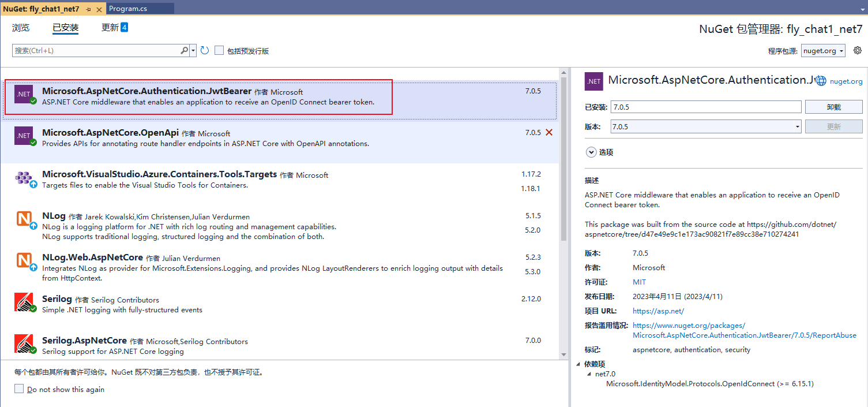This screenshot has height=407, width=868.
Task: Click available version 1.18.1 for Azure Tools
Action: click(531, 188)
